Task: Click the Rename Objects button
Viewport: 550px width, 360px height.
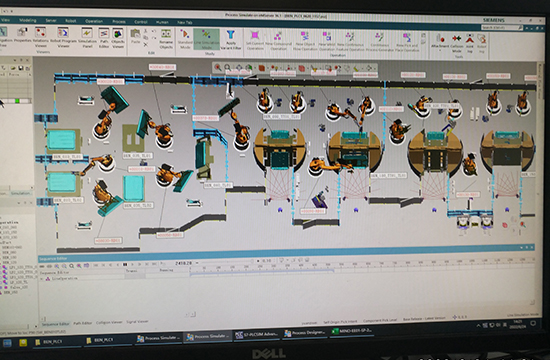Action: (166, 39)
